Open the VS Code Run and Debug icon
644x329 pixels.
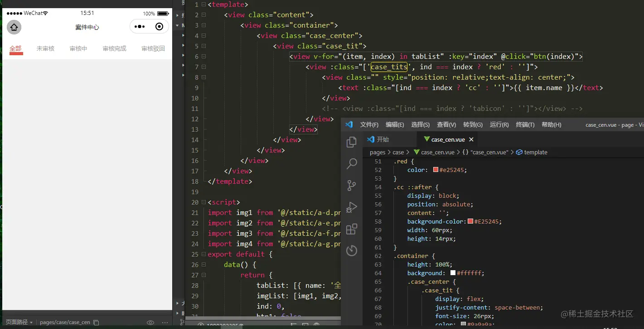(x=352, y=207)
